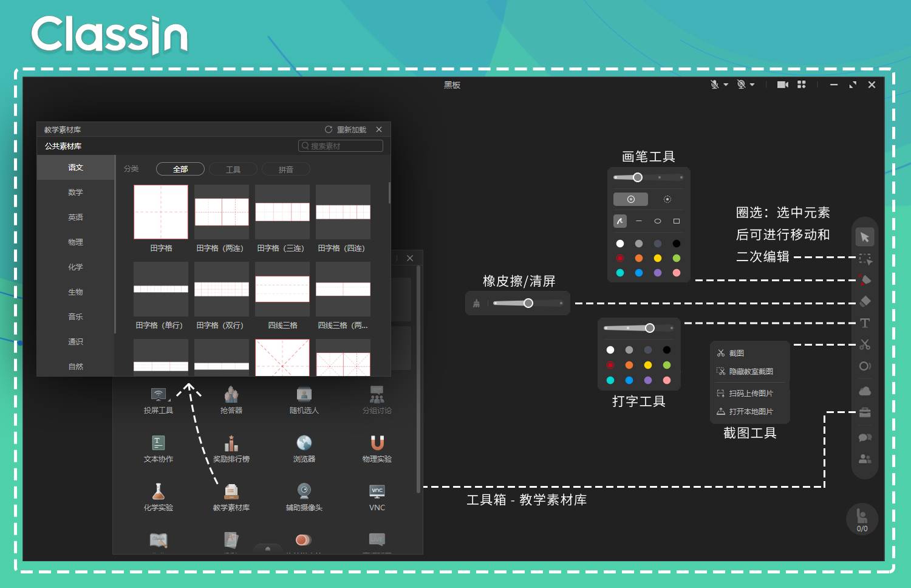Open 随机选人 random picker
The height and width of the screenshot is (588, 911).
tap(304, 400)
